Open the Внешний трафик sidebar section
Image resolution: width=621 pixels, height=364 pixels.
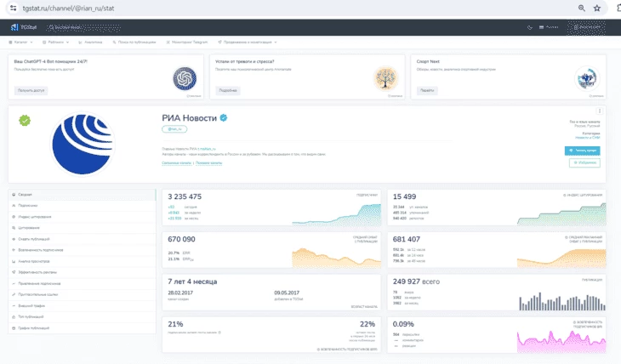tap(82, 306)
